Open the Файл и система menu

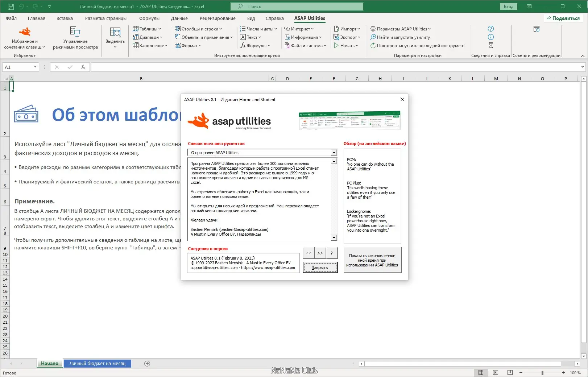click(x=305, y=46)
